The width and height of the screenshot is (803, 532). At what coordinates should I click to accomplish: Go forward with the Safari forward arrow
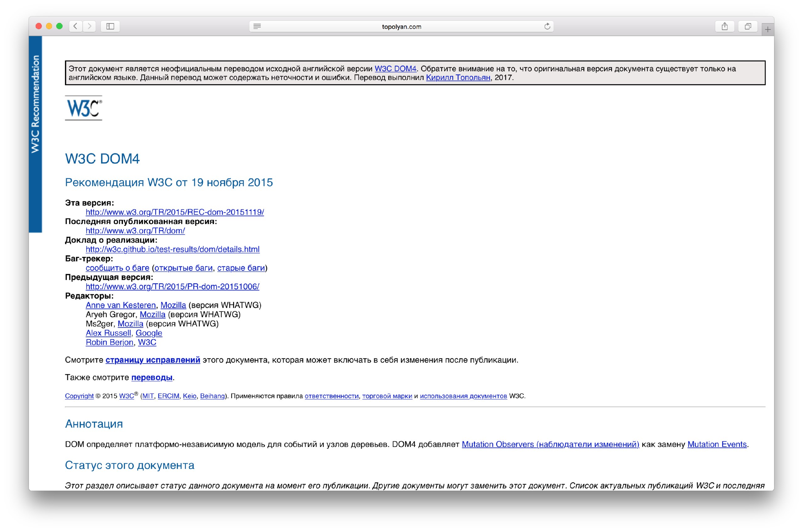click(x=89, y=26)
